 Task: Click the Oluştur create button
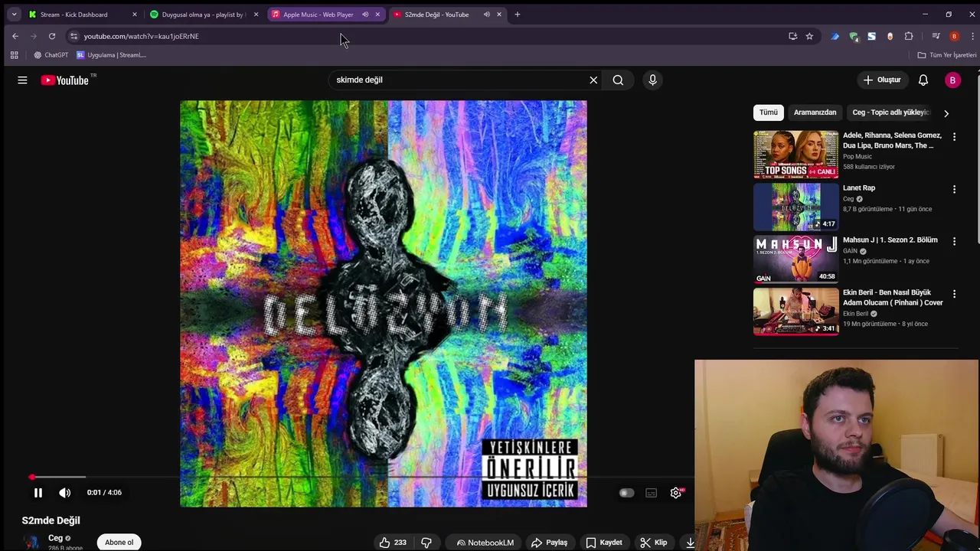coord(882,80)
